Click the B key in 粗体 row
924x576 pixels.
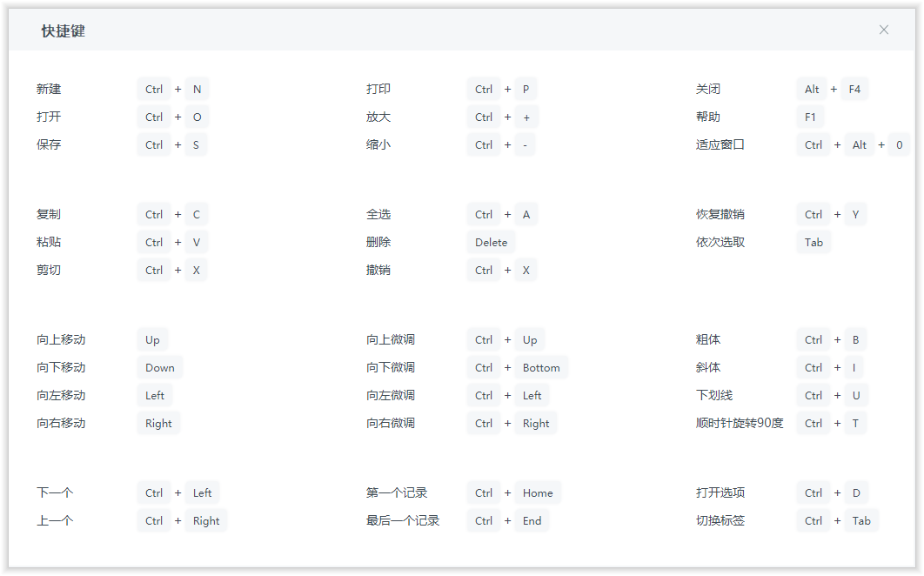click(x=855, y=339)
